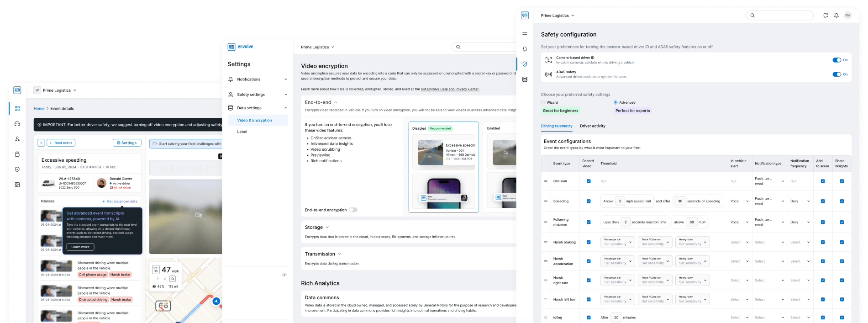Uncheck Record video for Collision
The image size is (868, 323).
588,181
